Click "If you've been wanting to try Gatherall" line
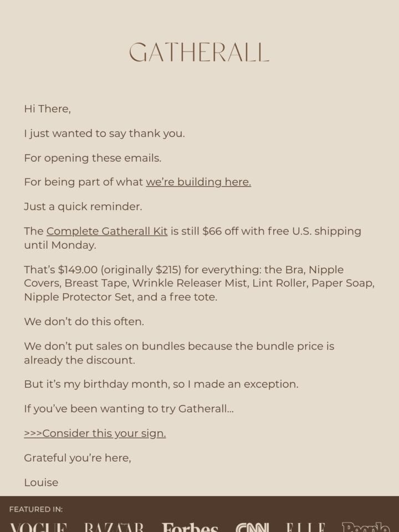The image size is (399, 532). point(129,409)
